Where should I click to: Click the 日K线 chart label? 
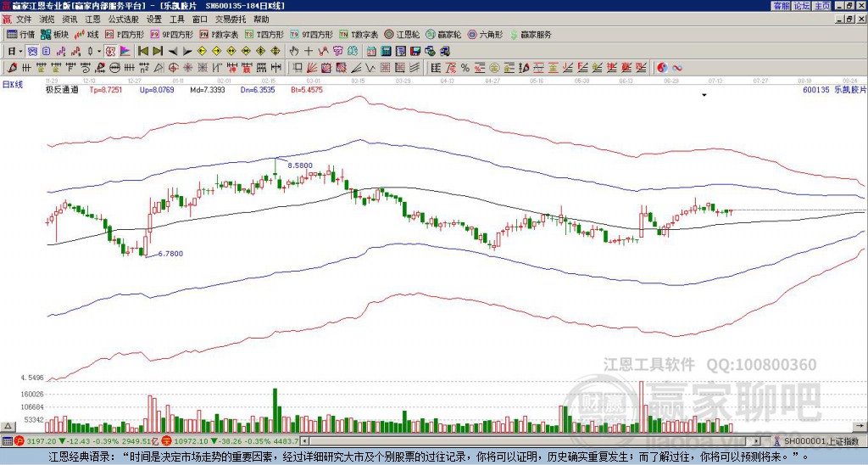(13, 85)
